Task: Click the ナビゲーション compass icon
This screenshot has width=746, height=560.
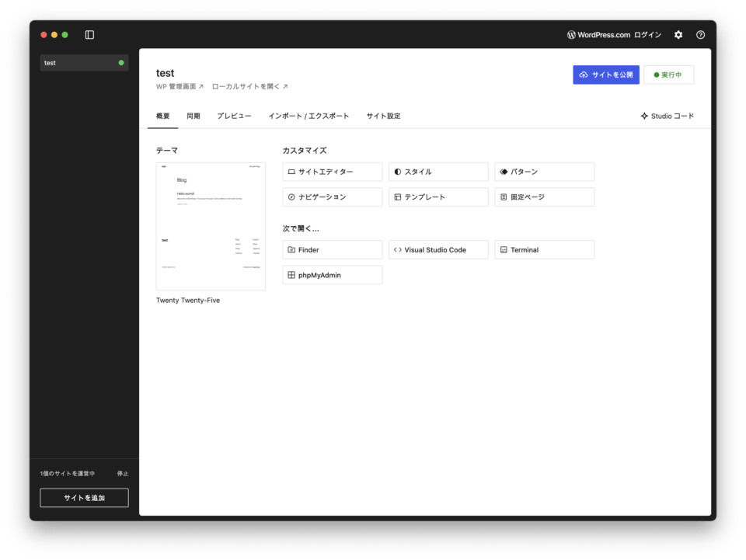Action: pyautogui.click(x=291, y=197)
